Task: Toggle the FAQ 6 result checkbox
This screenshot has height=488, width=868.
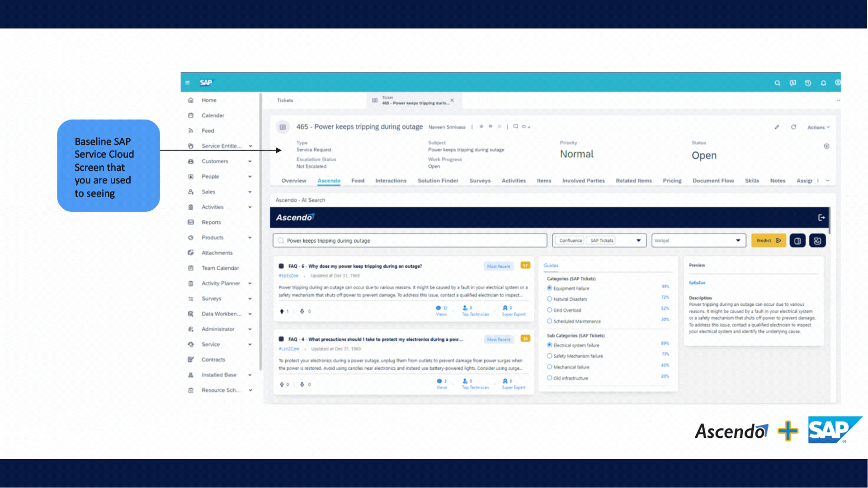Action: coord(281,266)
